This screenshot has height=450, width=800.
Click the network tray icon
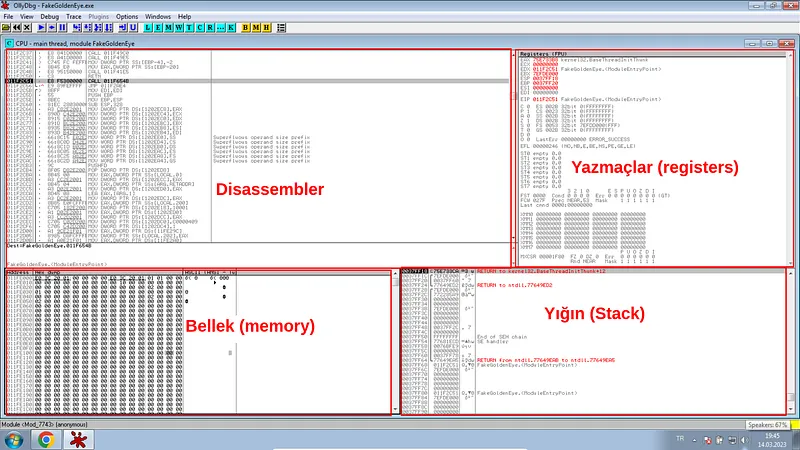coord(732,440)
